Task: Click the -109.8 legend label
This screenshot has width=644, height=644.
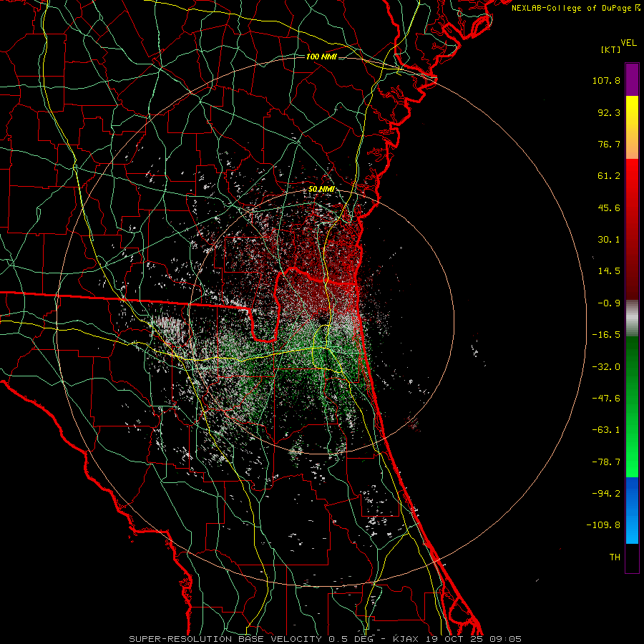Action: [x=603, y=525]
